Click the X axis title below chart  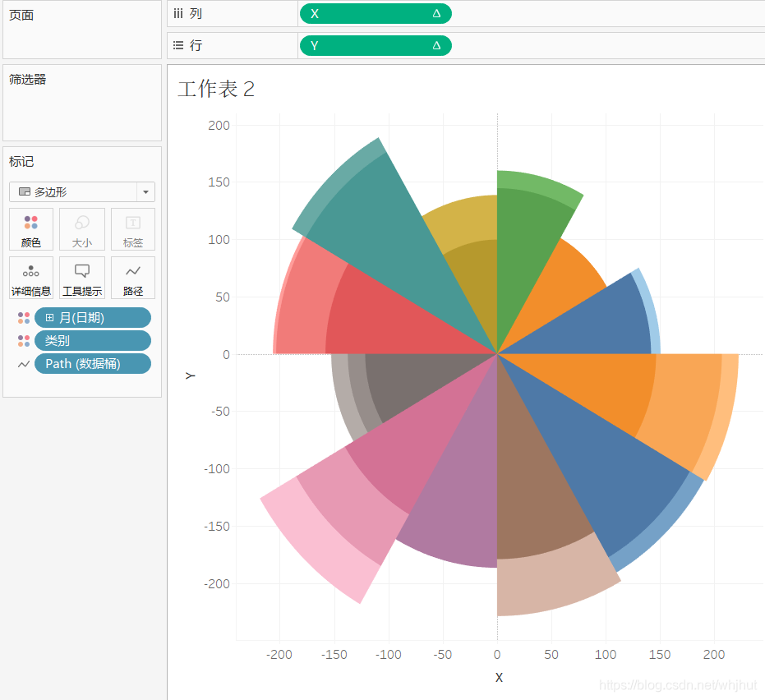[x=499, y=677]
